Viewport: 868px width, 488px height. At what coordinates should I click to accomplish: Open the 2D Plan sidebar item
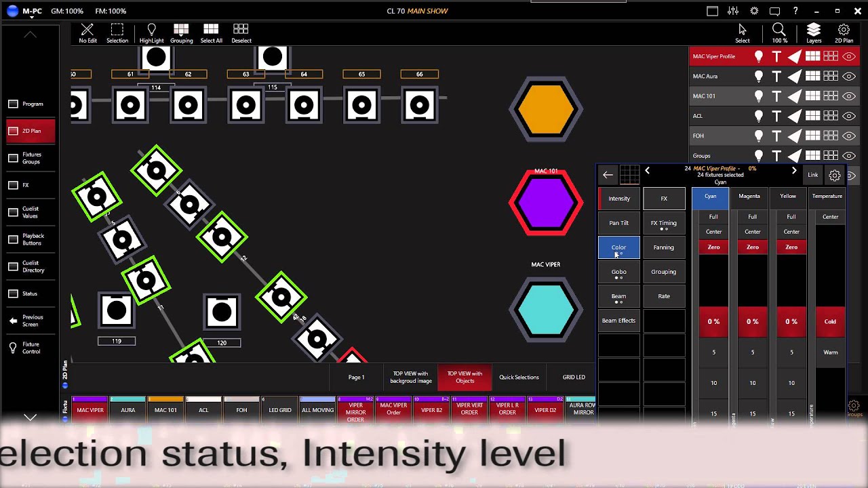tap(31, 131)
